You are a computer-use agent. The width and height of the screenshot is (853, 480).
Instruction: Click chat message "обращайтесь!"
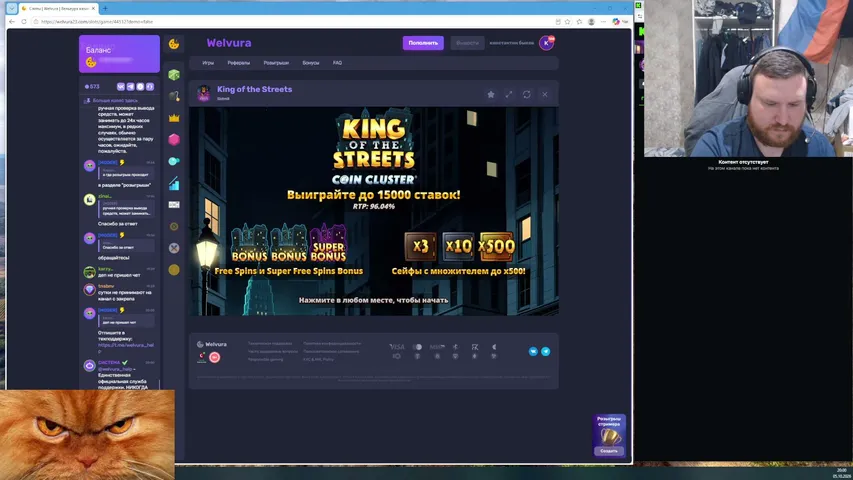pos(114,258)
